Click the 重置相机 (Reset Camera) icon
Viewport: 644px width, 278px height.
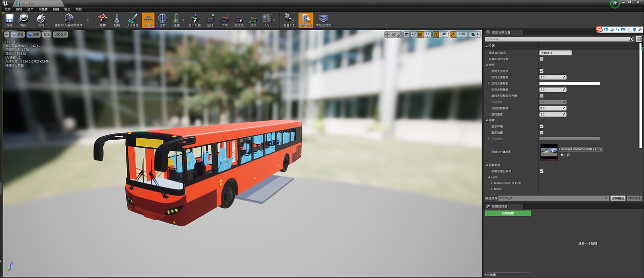pos(289,20)
